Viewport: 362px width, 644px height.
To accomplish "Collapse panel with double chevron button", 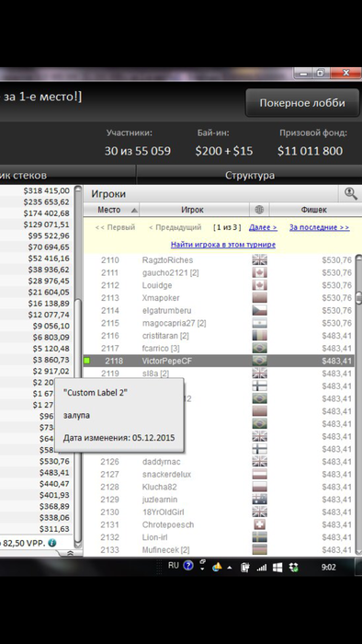I will 70,553.
